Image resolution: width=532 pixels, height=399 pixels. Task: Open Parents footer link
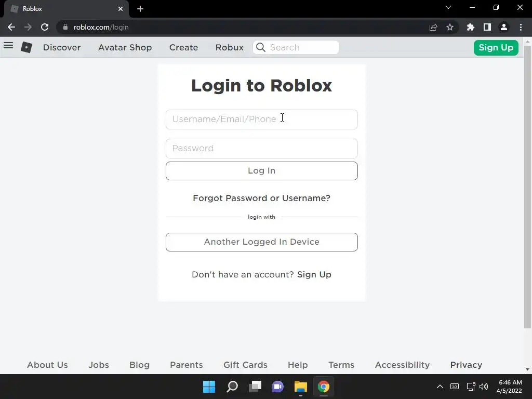187,365
